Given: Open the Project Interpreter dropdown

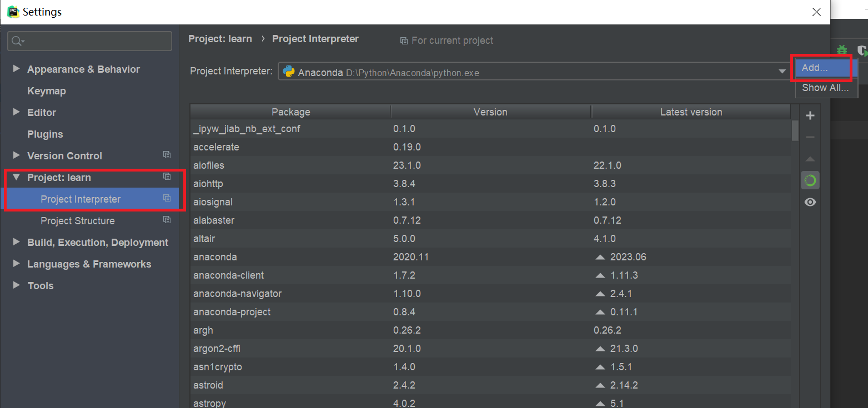Looking at the screenshot, I should tap(782, 72).
